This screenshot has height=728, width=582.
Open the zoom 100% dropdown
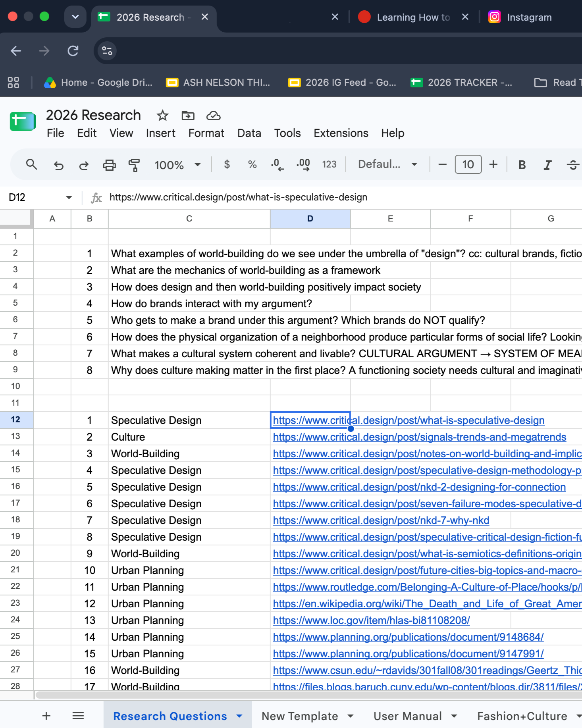tap(177, 165)
